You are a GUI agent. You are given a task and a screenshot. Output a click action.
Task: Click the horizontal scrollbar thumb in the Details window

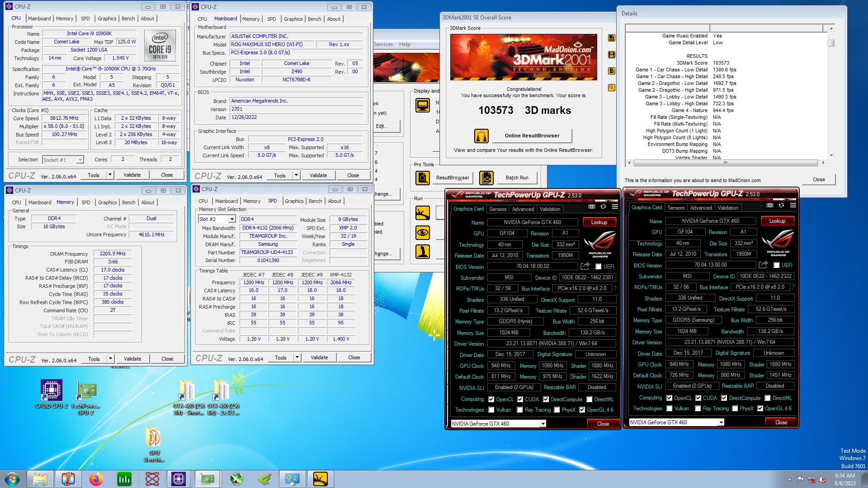[725, 163]
